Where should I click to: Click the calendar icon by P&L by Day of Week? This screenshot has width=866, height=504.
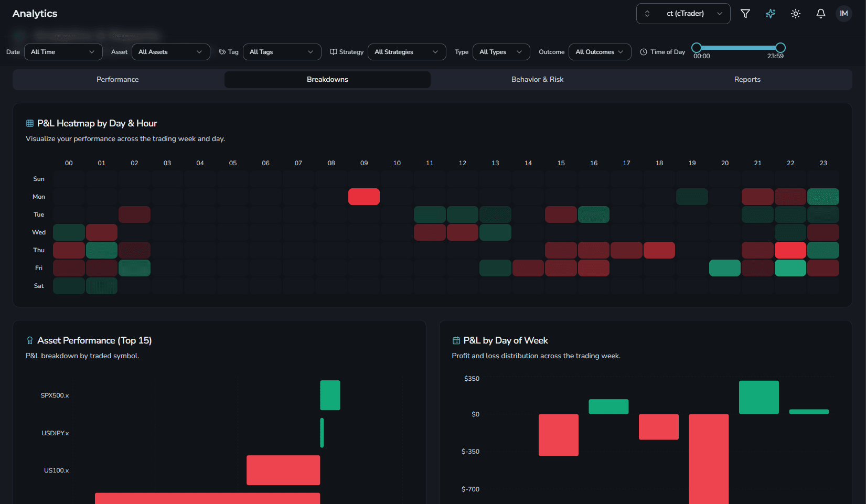click(456, 340)
